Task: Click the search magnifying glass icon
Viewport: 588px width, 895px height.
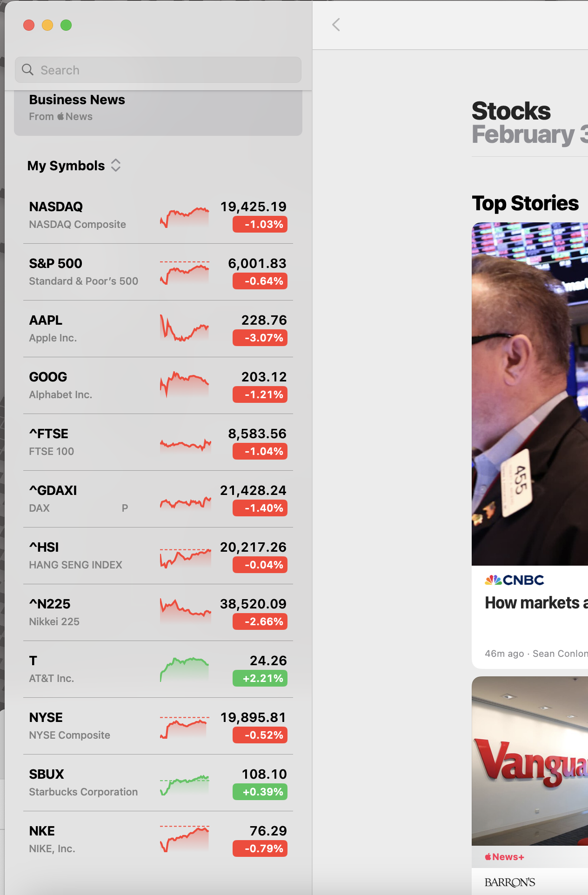Action: (28, 70)
